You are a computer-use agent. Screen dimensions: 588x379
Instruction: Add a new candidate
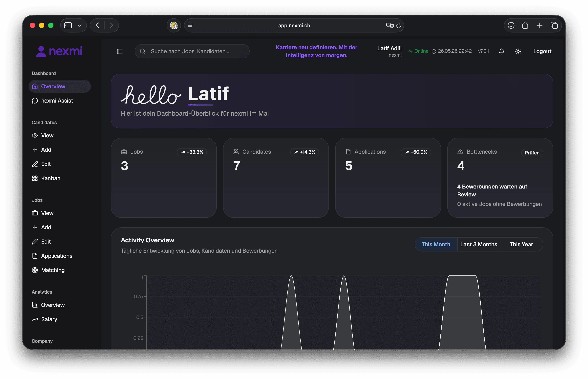60,150
